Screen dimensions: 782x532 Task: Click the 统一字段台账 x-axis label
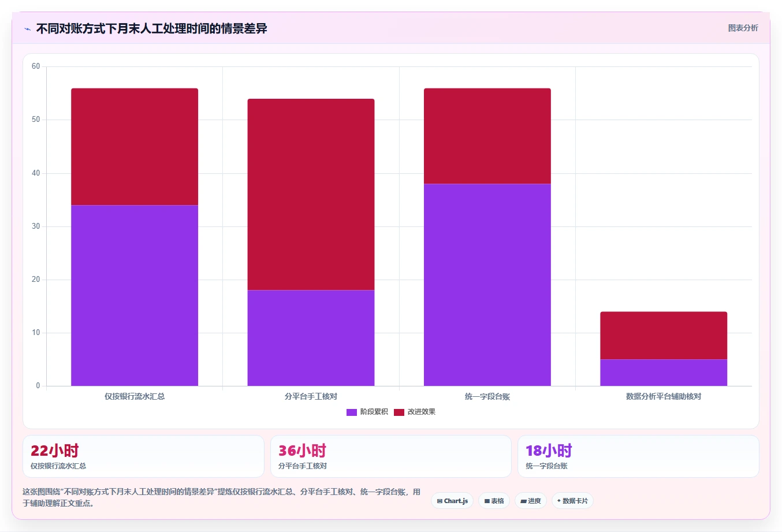(487, 396)
